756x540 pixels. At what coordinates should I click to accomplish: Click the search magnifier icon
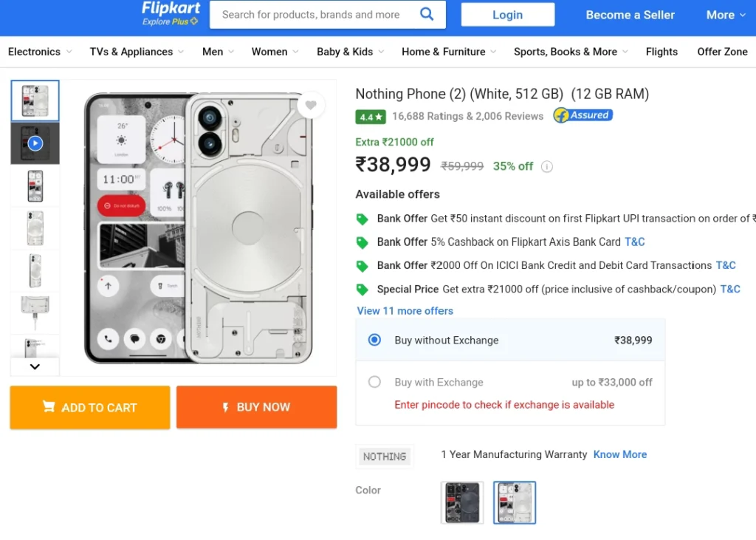tap(427, 14)
